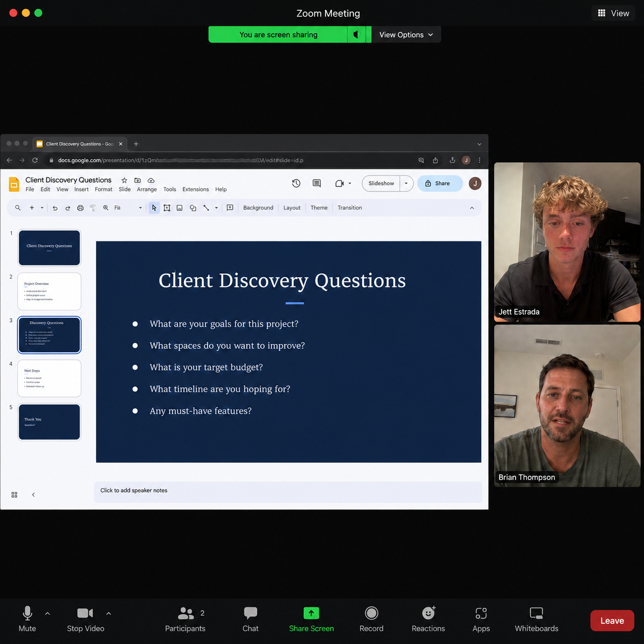
Task: Click the print icon in toolbar
Action: (80, 208)
